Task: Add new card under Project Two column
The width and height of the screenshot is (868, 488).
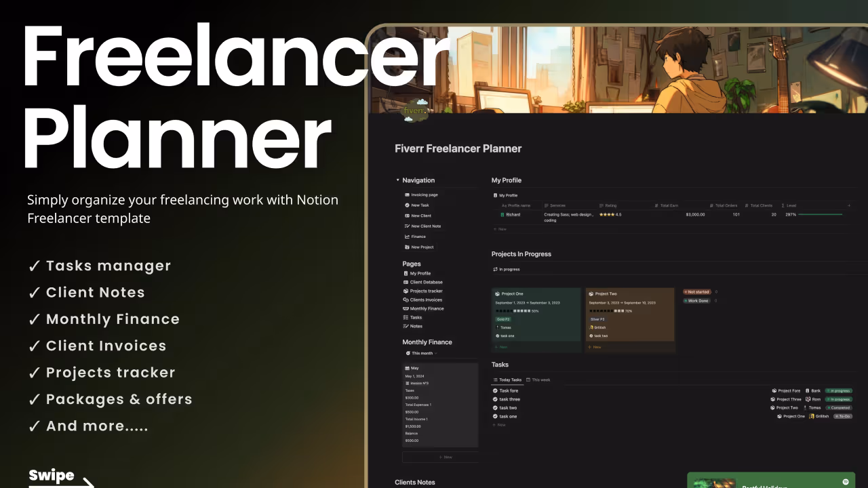Action: click(594, 347)
